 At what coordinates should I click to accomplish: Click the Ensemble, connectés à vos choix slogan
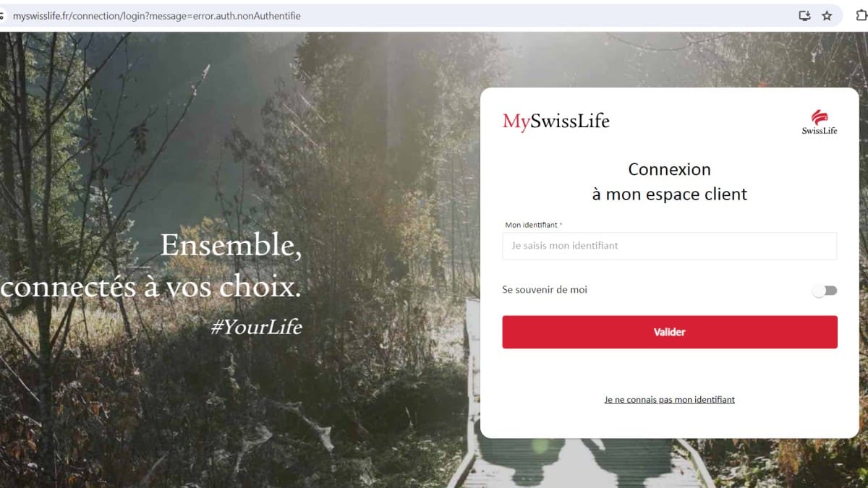tap(151, 265)
